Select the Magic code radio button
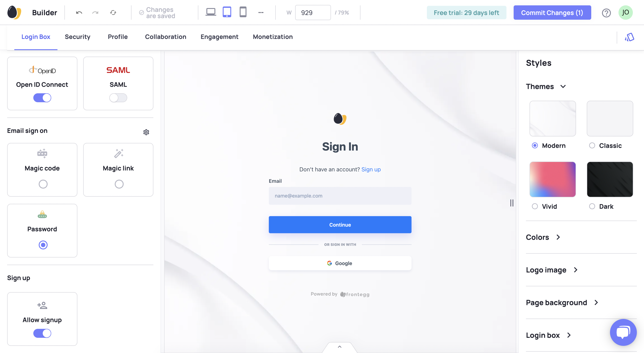Image resolution: width=644 pixels, height=353 pixels. (43, 184)
